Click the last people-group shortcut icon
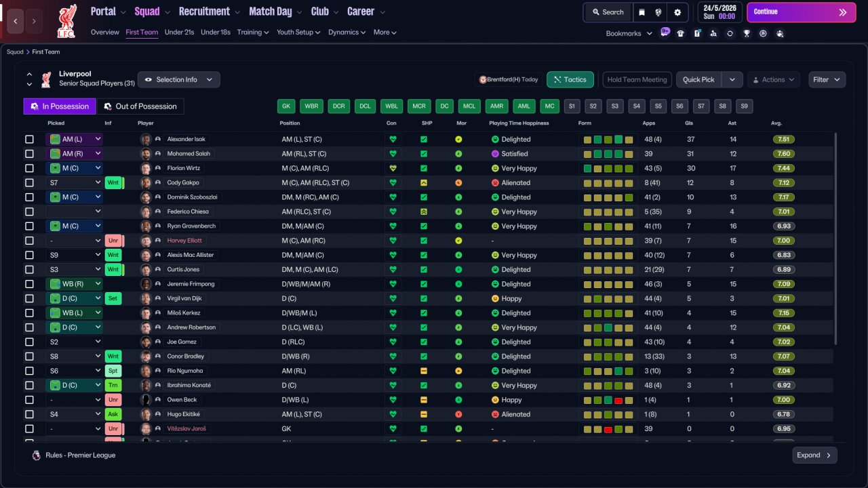The height and width of the screenshot is (488, 868). click(780, 33)
